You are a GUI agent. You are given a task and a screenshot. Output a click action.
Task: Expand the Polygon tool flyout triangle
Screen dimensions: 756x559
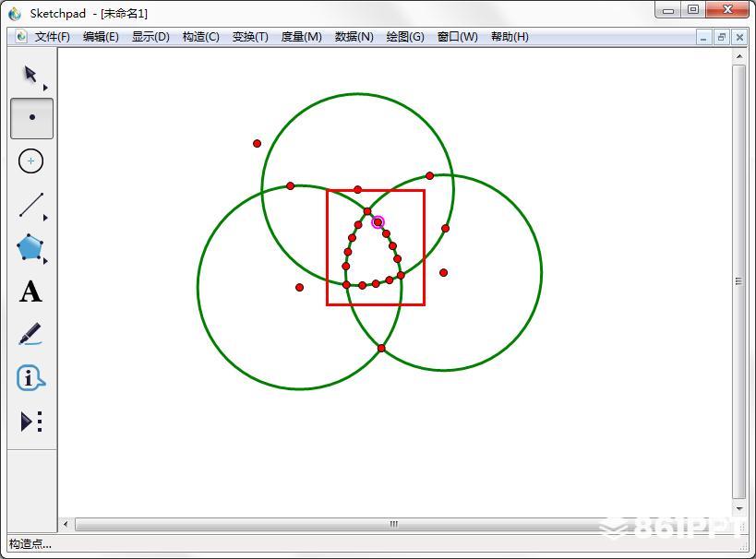[x=45, y=261]
